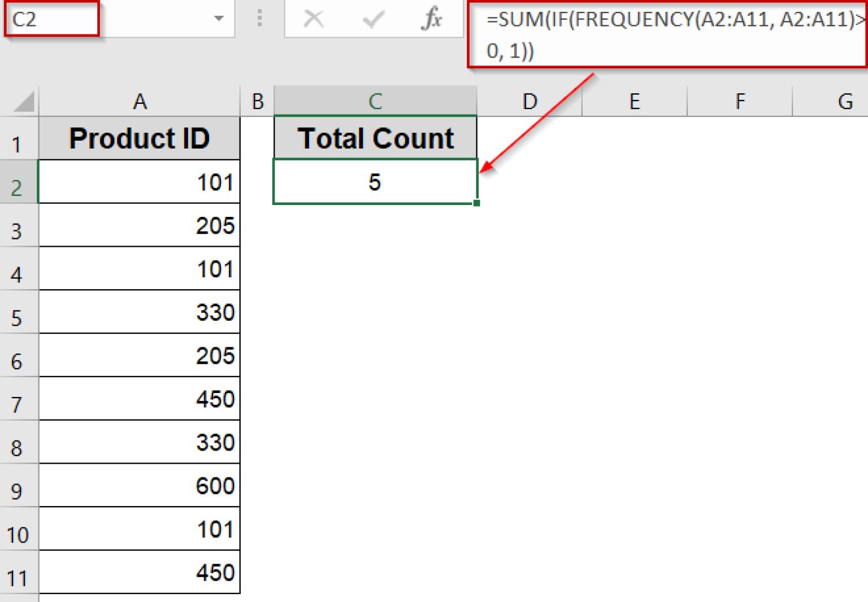Screen dimensions: 868x602
Task: Select the Total Count header cell
Action: click(x=375, y=137)
